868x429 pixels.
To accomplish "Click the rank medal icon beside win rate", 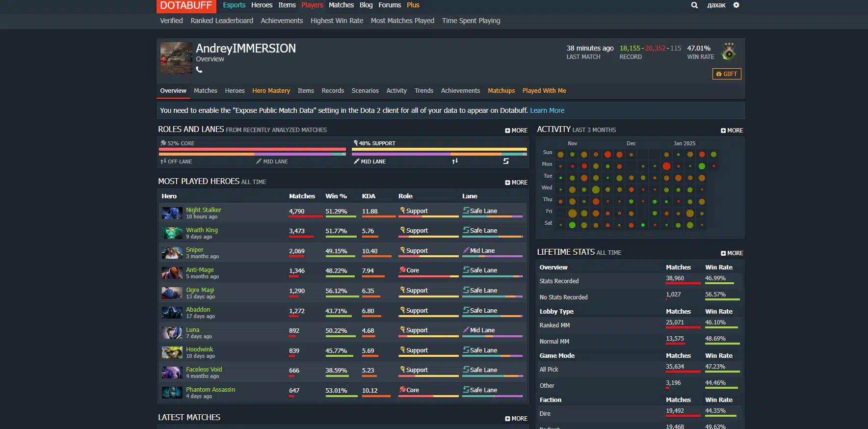I will click(729, 52).
